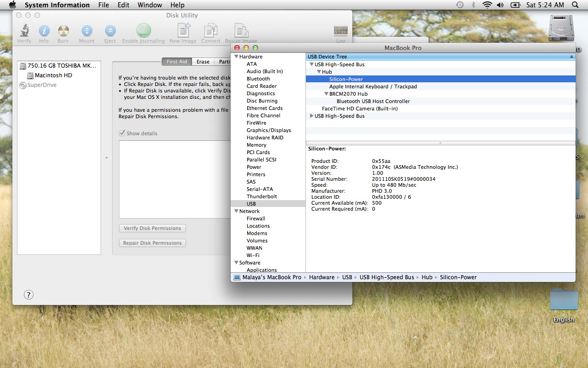Click Malaya's MacBook Pro in the path bar
Screen dimensions: 588x368
click(267, 277)
